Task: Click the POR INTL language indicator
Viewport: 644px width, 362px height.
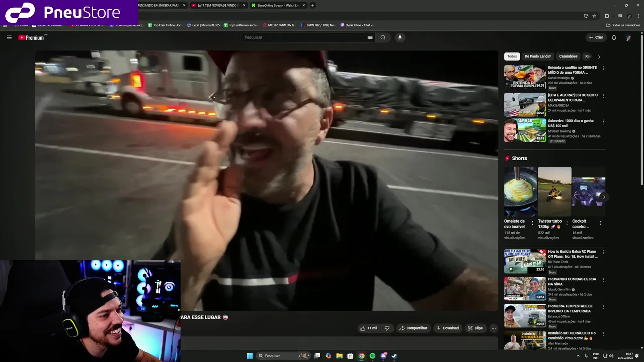Action: click(x=596, y=356)
